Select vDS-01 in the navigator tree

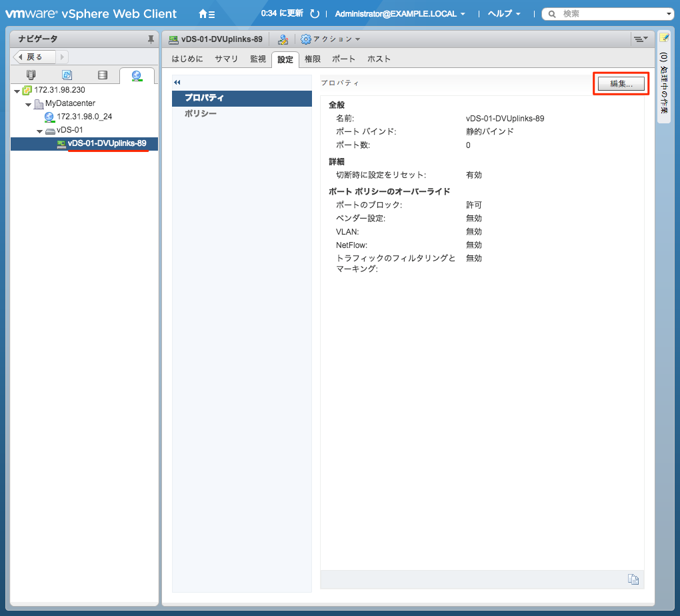click(69, 130)
